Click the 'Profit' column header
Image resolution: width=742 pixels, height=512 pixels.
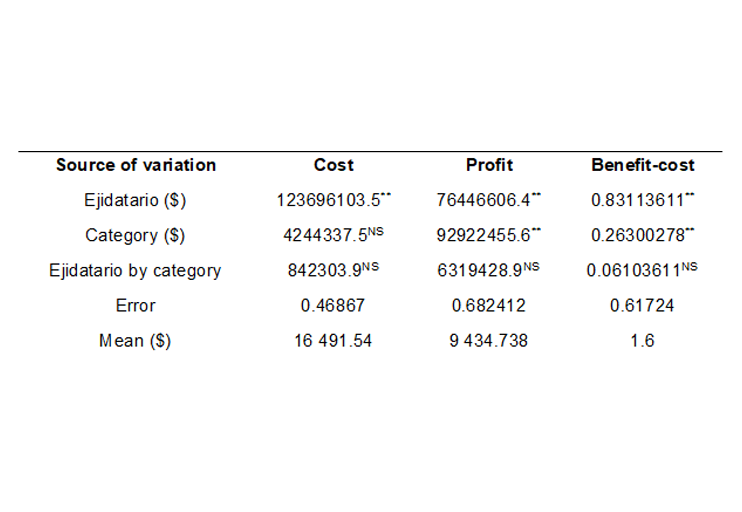pos(490,165)
